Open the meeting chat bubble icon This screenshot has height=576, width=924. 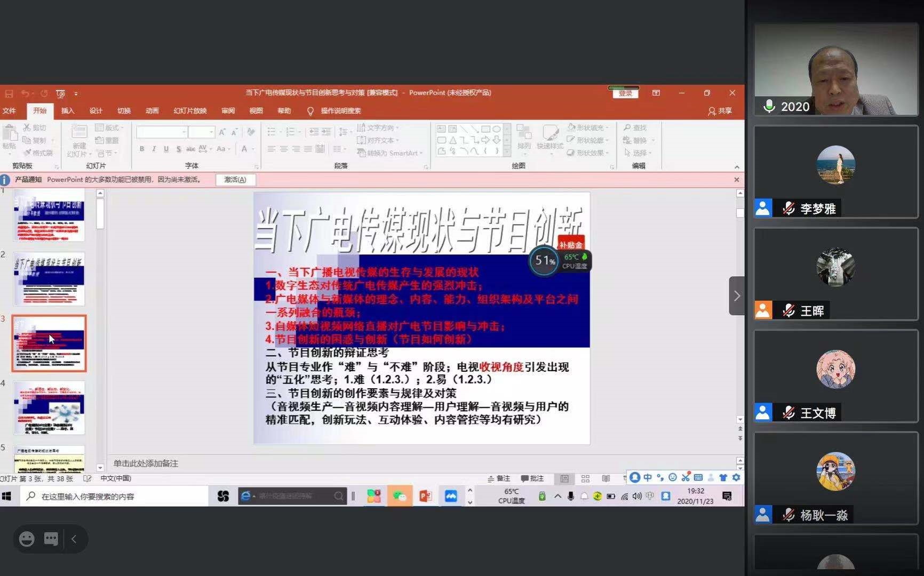(51, 539)
